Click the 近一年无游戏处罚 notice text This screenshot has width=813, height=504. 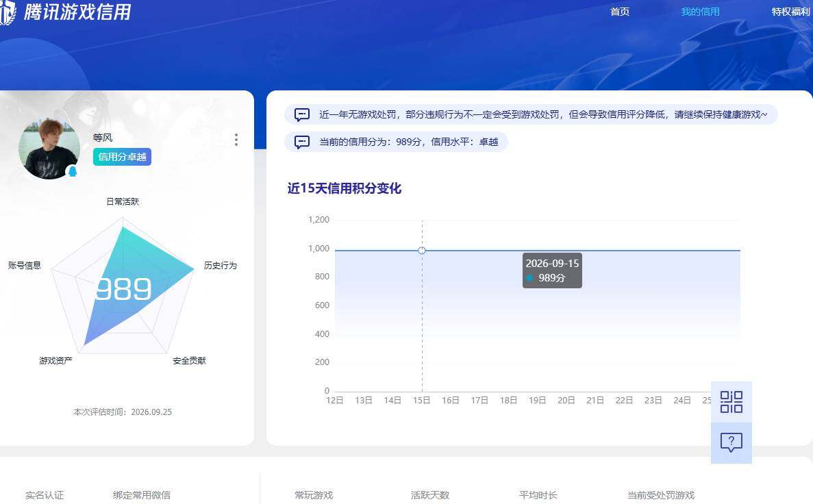click(x=543, y=114)
